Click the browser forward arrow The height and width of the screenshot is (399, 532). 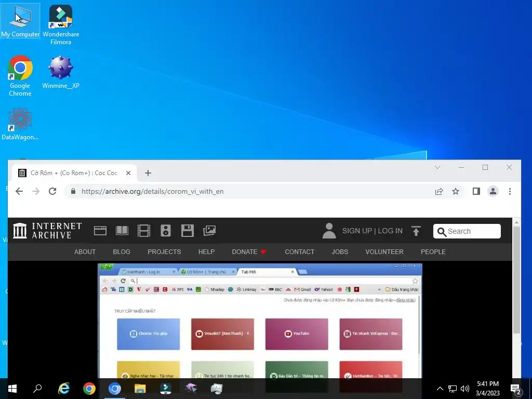click(36, 191)
